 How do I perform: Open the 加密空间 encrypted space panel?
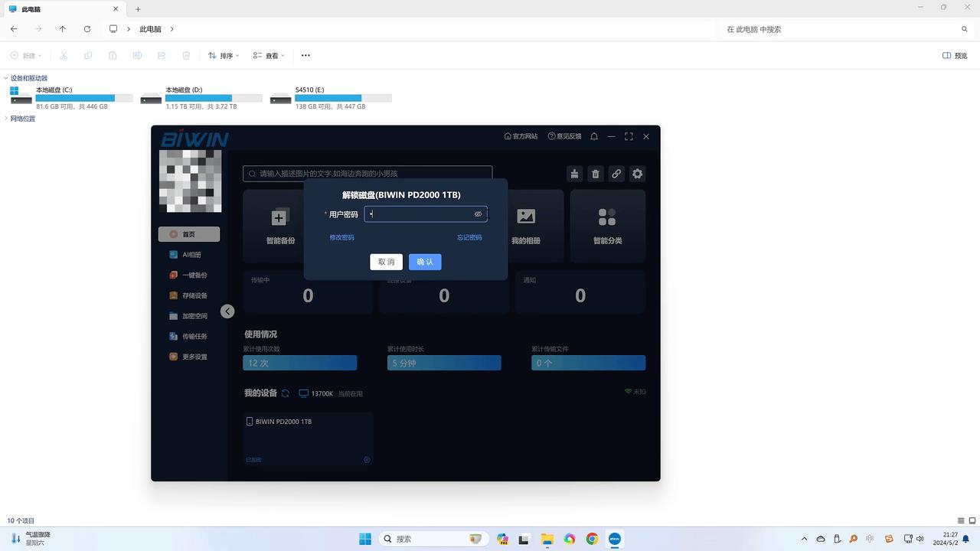click(190, 315)
